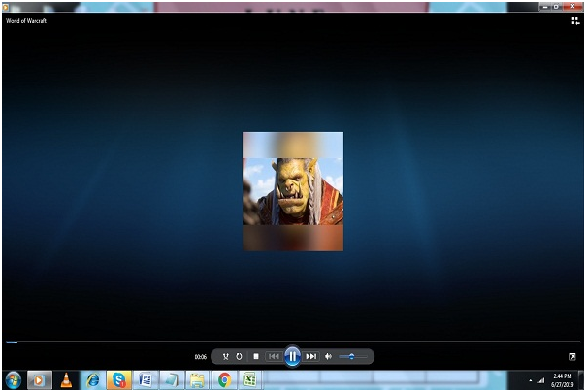
Task: Skip to the next track
Action: pyautogui.click(x=310, y=356)
